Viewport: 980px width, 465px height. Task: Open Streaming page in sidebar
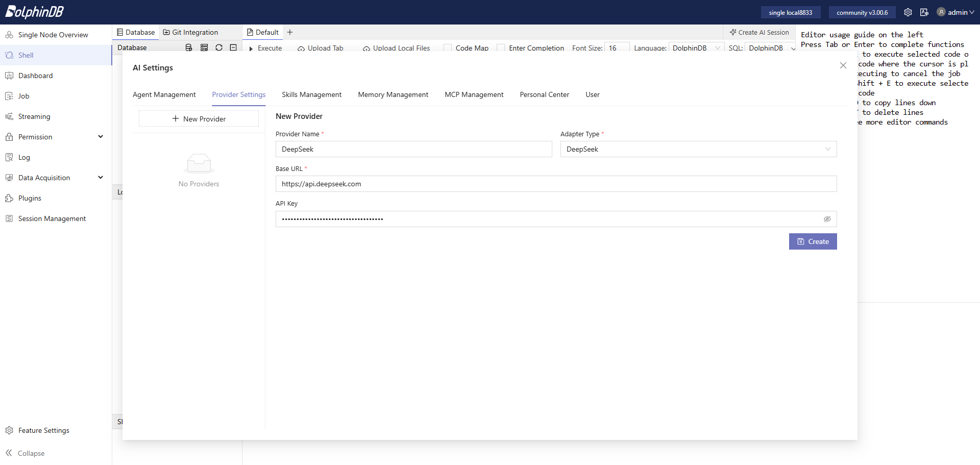[56, 116]
